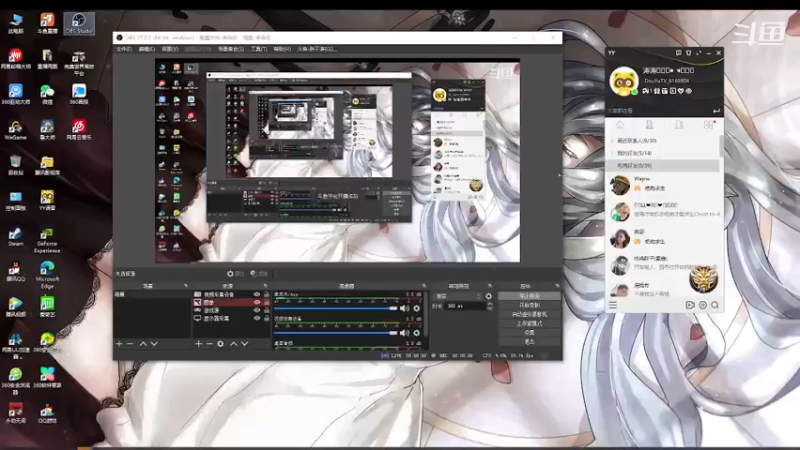Image resolution: width=800 pixels, height=450 pixels.
Task: Open the WeChat desktop shortcut
Action: point(47,95)
